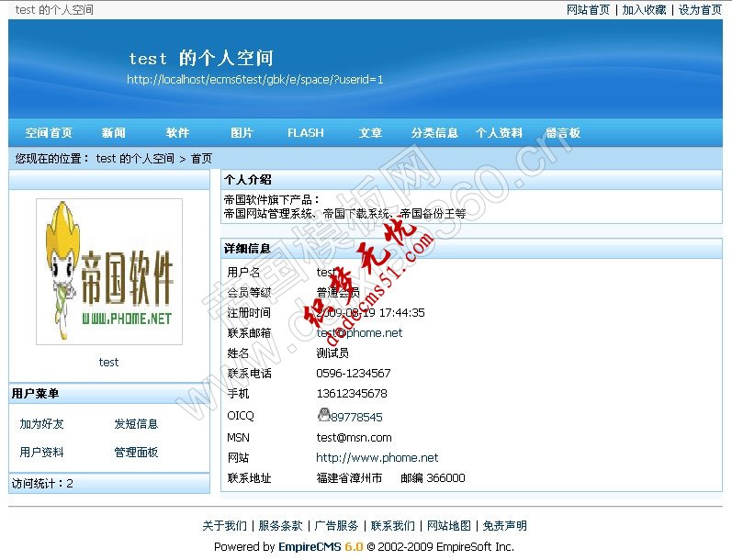Viewport: 732px width, 560px height.
Task: Open 广告服务 in the footer
Action: tap(336, 526)
